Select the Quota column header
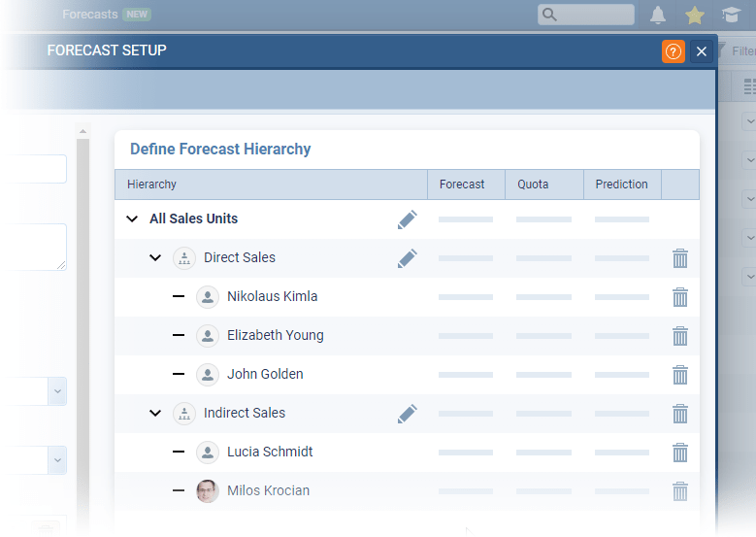 click(534, 185)
